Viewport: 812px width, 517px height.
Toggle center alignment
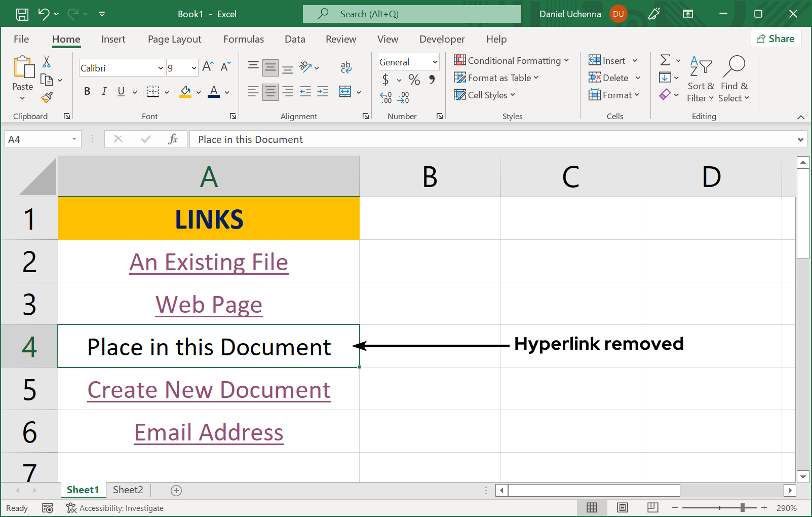[x=270, y=92]
